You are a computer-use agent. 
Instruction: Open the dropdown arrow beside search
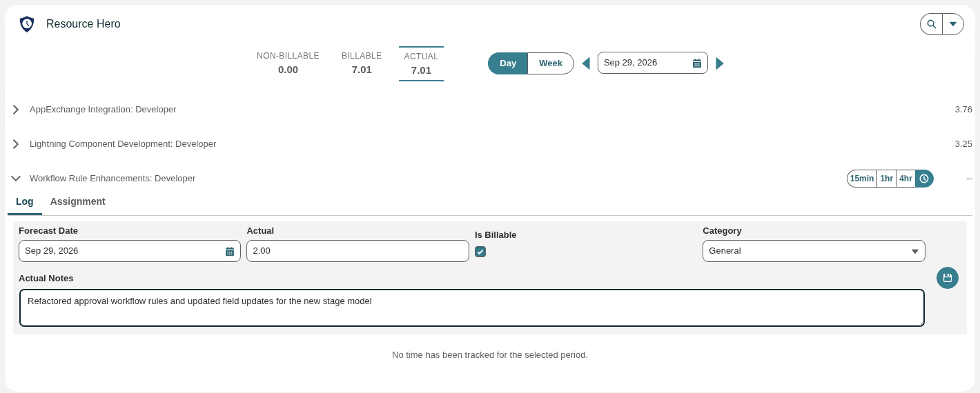tap(953, 24)
